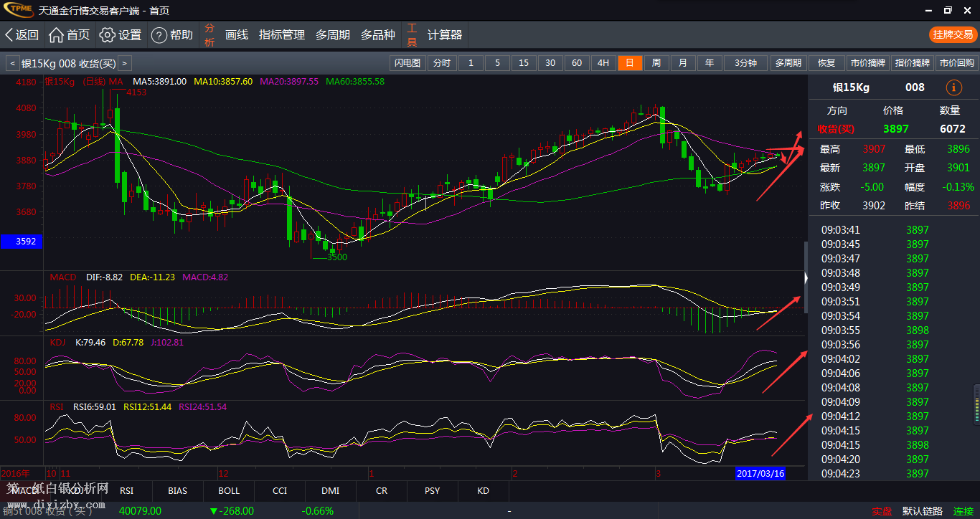Click the orange info icon beside 008
This screenshot has height=519, width=980.
[953, 87]
